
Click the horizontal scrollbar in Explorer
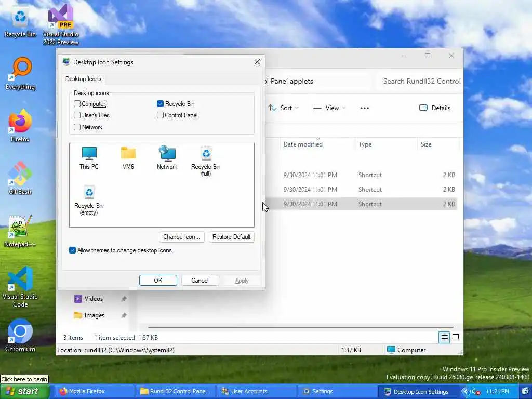pos(301,327)
